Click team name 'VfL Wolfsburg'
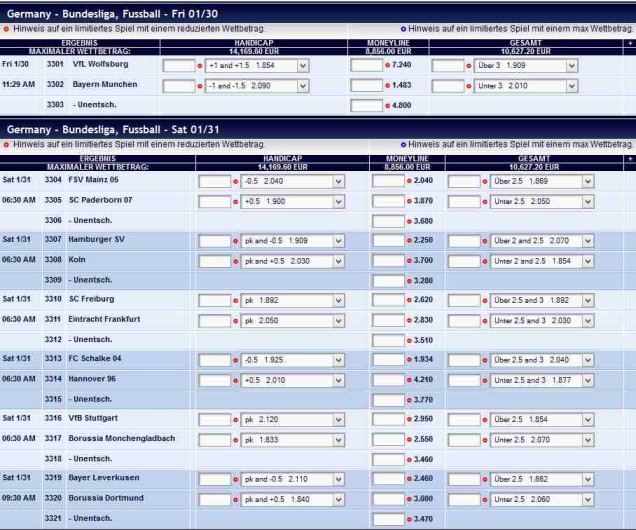Viewport: 636px width, 530px height. [100, 64]
